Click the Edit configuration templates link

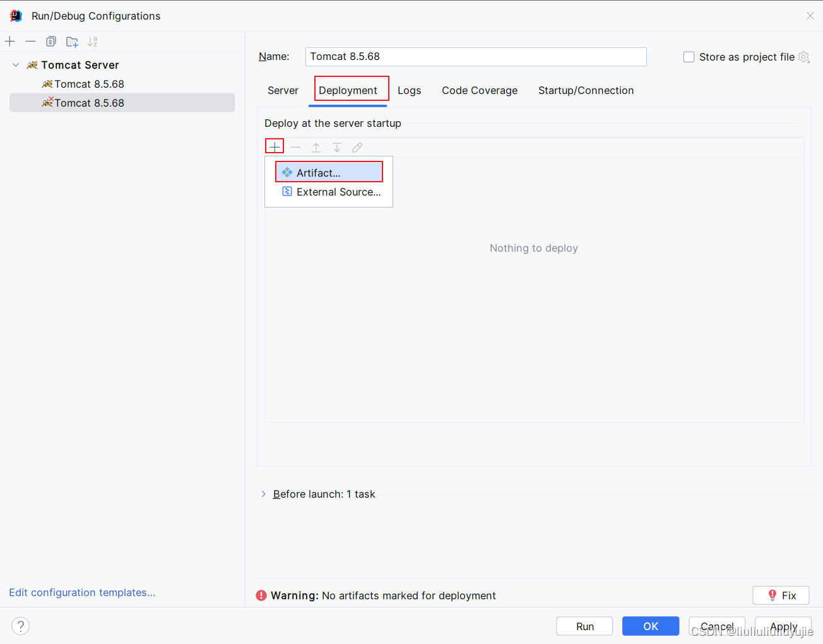pyautogui.click(x=82, y=592)
